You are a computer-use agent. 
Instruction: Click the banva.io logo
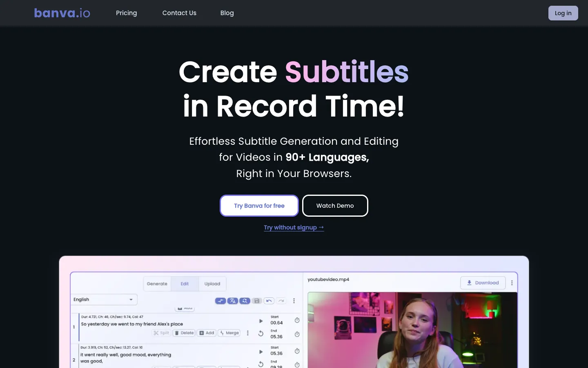[62, 13]
